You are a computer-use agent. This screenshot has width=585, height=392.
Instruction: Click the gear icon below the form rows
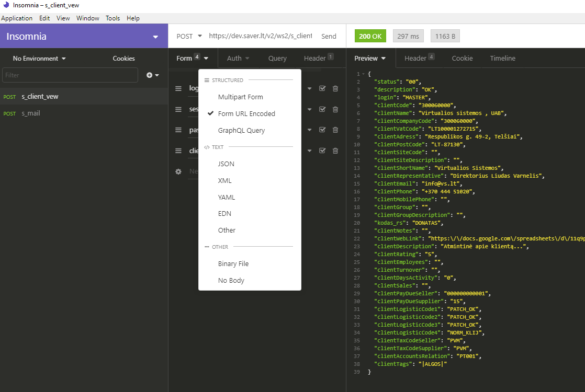178,171
